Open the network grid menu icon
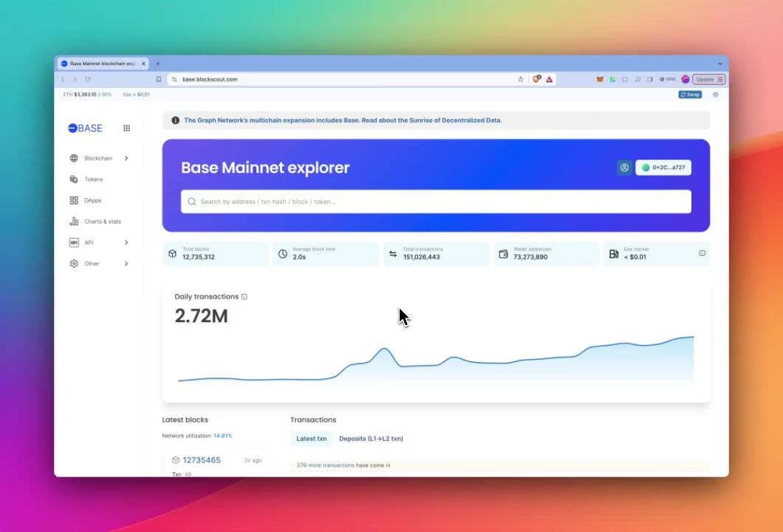This screenshot has height=532, width=783. tap(127, 129)
